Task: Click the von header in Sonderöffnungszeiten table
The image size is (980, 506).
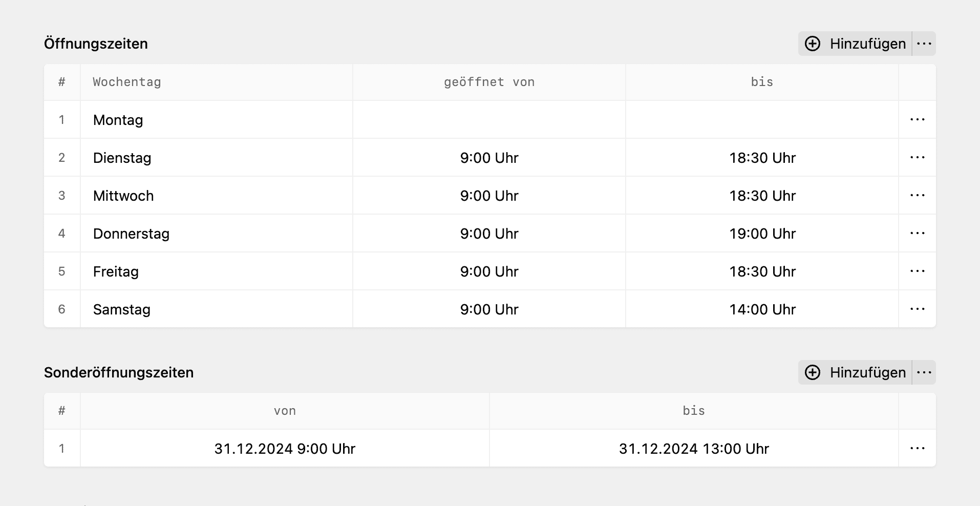Action: 285,411
